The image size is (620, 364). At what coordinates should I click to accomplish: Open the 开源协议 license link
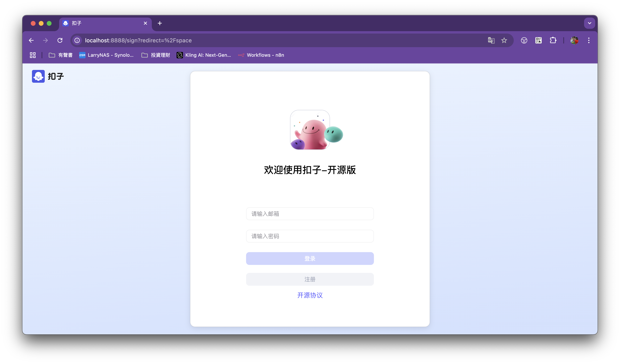coord(310,295)
